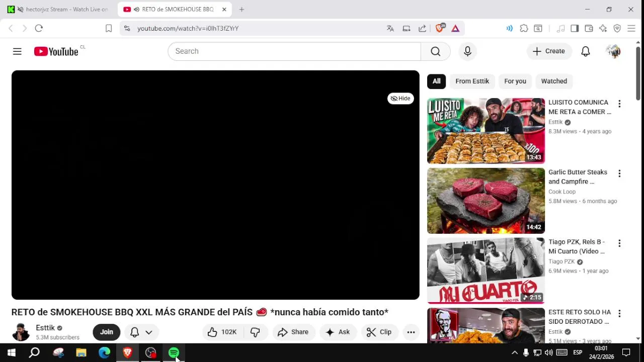
Task: Open YouTube notifications bell in header
Action: coord(586,51)
